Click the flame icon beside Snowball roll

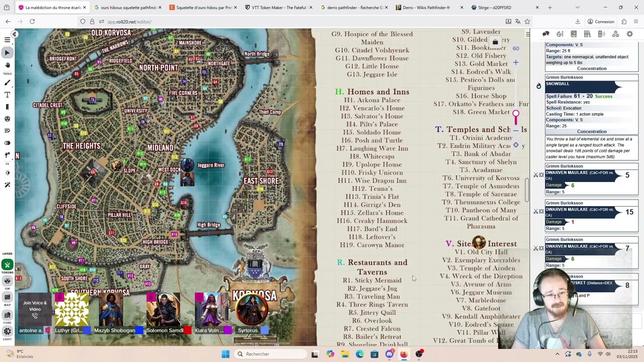click(538, 85)
